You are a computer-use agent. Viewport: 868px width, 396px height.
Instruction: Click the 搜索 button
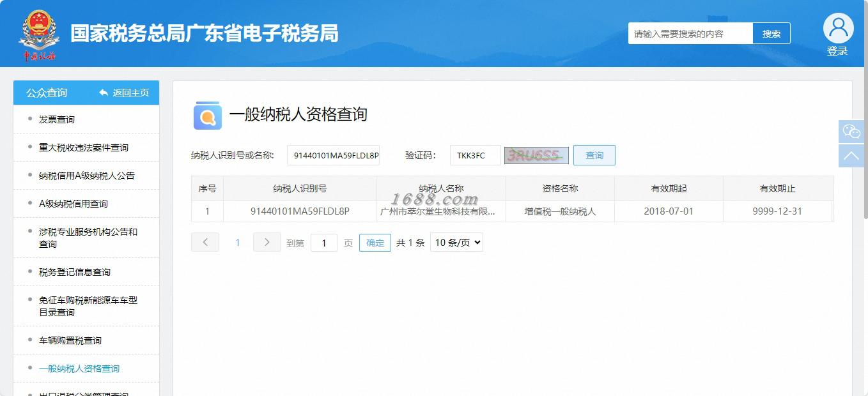point(771,34)
